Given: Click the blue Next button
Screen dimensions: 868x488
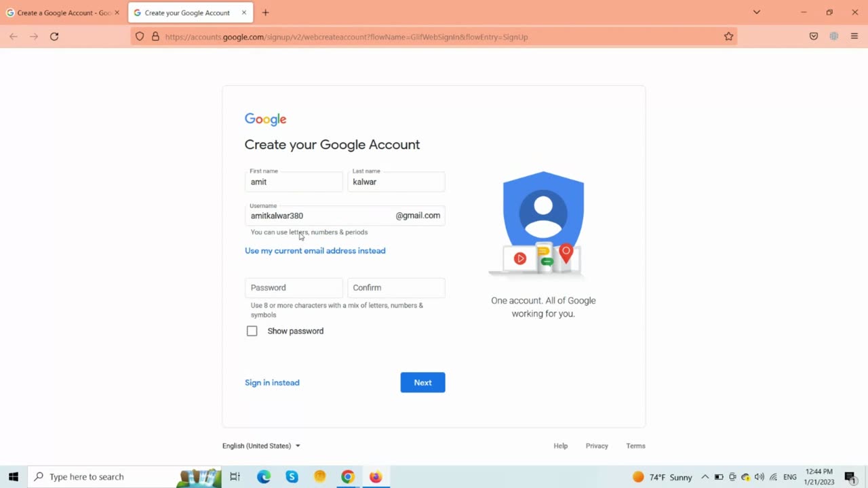Looking at the screenshot, I should coord(422,382).
